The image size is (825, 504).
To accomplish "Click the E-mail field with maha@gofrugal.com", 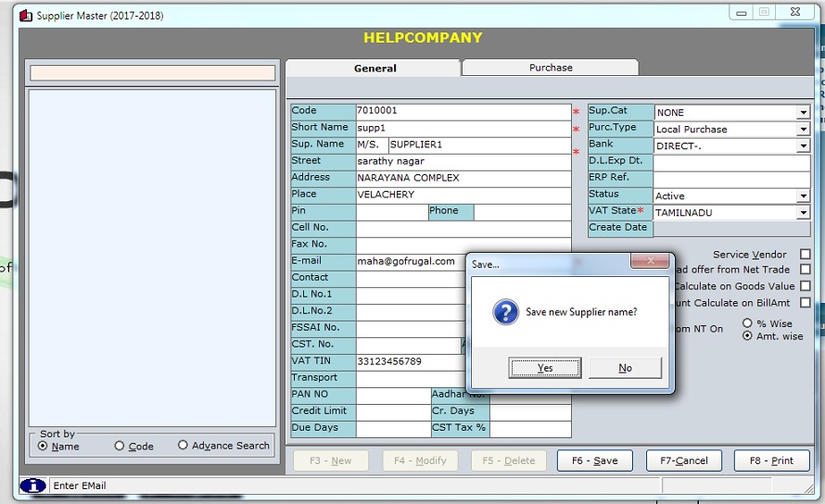I will pyautogui.click(x=411, y=261).
